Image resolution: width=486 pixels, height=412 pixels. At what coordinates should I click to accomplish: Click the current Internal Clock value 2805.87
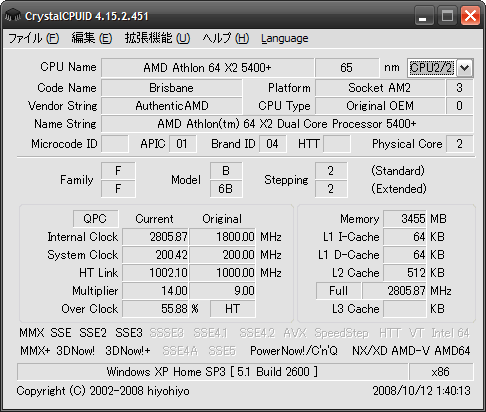point(155,237)
